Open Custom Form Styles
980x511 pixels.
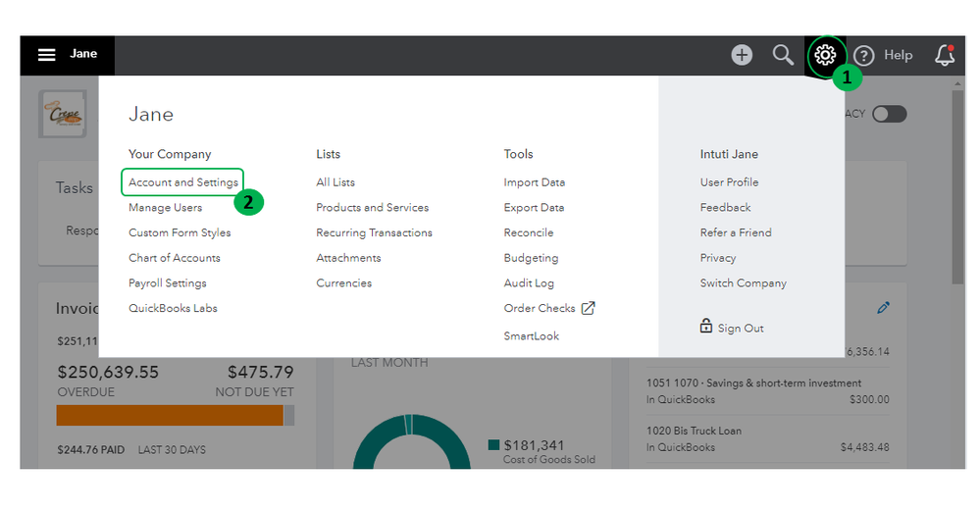(180, 232)
